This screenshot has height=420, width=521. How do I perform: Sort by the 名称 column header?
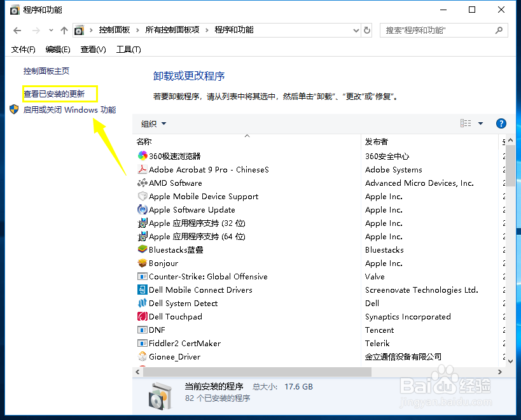pyautogui.click(x=144, y=142)
